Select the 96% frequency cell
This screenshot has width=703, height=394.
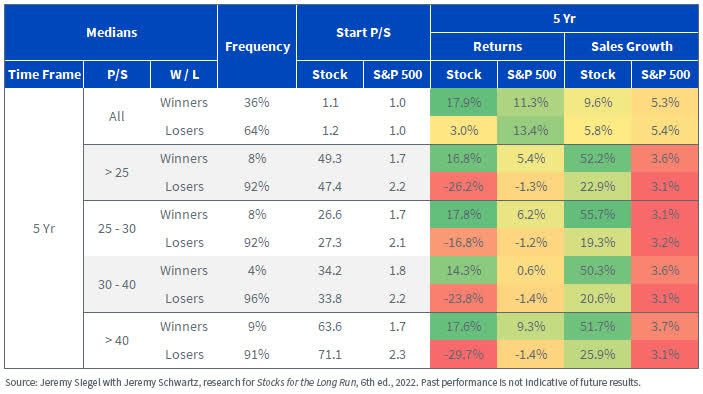pyautogui.click(x=257, y=299)
